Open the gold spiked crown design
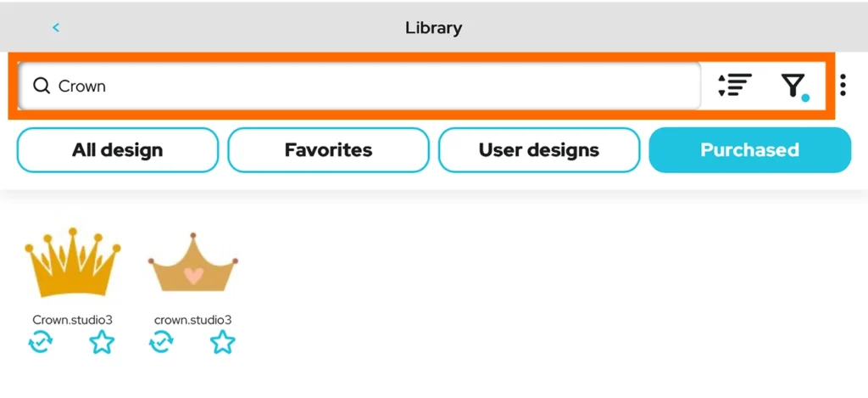 [72, 261]
